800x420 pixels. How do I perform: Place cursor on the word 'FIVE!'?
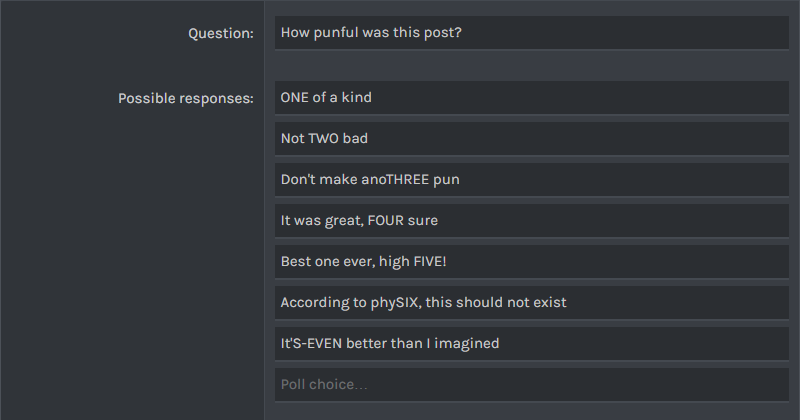430,261
